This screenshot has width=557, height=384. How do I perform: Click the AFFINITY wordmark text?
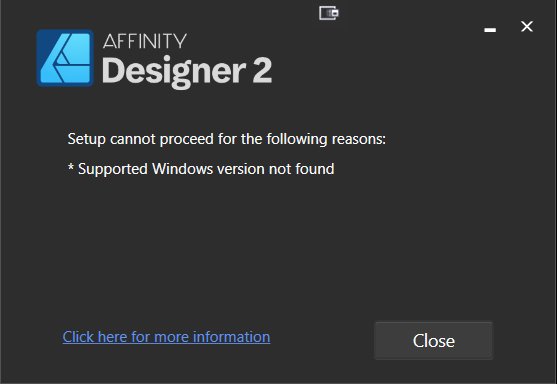tap(145, 41)
